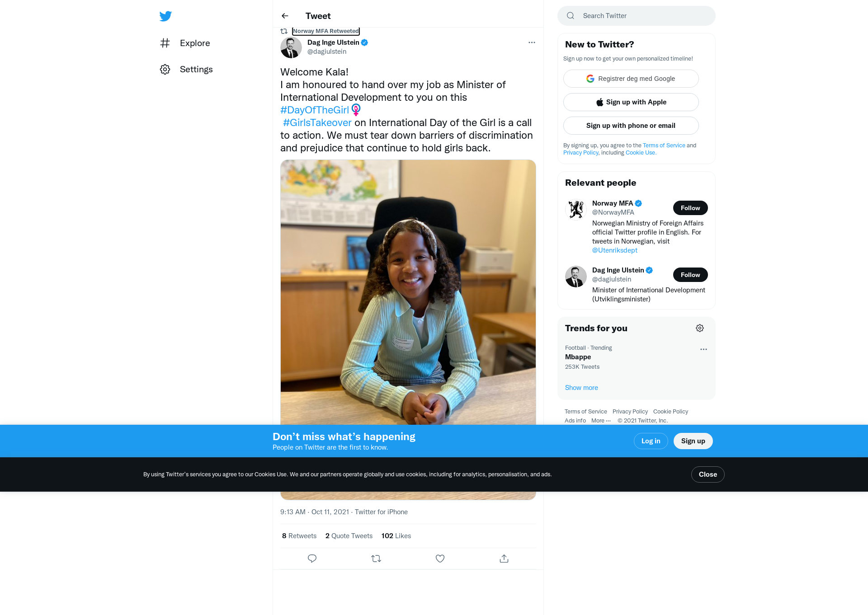Open more options for Mbappe trend
The height and width of the screenshot is (615, 868).
tap(703, 349)
